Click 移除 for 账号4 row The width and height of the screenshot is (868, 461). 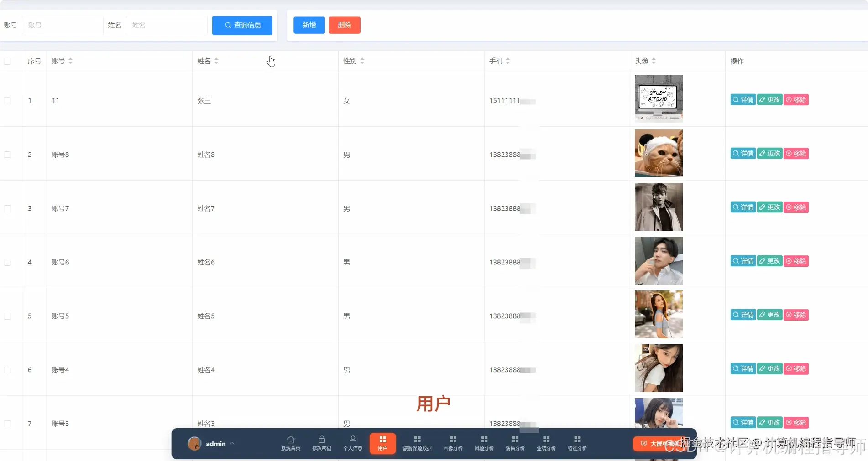coord(796,369)
